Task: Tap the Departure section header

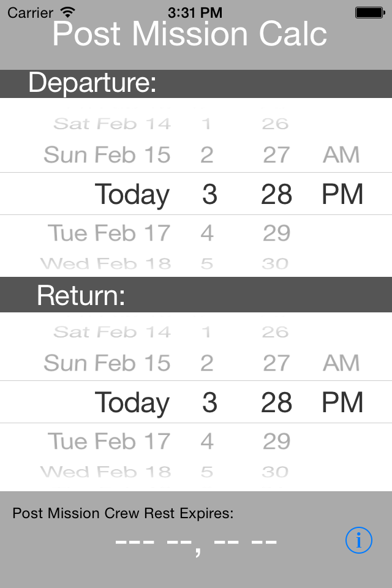Action: point(92,83)
